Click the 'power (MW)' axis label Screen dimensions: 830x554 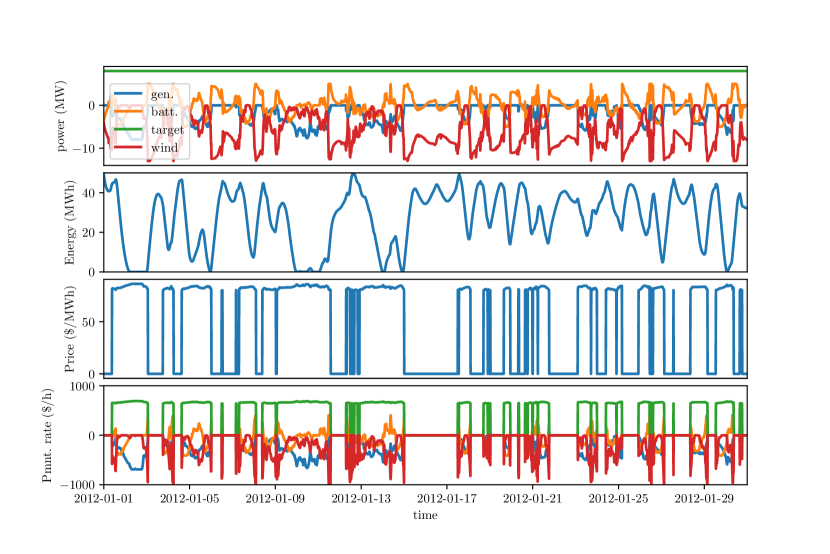(61, 116)
